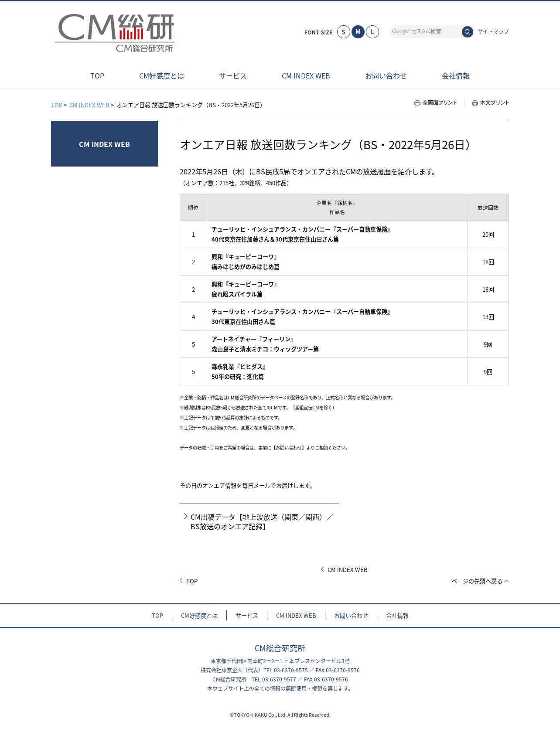Open お問い合わせ in footer navigation
560x732 pixels.
(x=351, y=616)
